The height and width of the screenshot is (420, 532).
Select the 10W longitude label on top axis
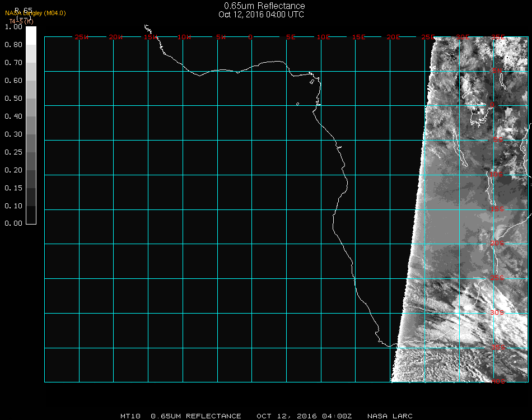184,38
